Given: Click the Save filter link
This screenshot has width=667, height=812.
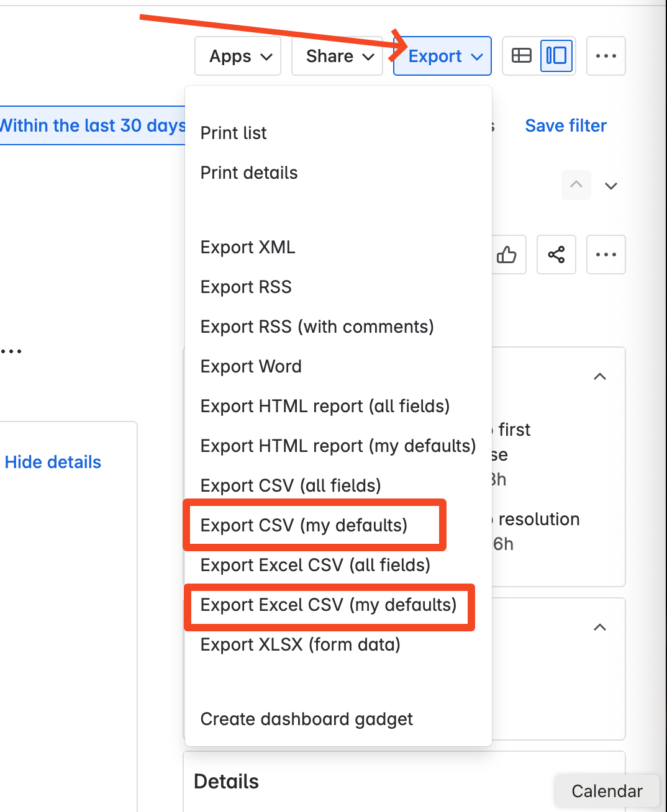Looking at the screenshot, I should 566,125.
